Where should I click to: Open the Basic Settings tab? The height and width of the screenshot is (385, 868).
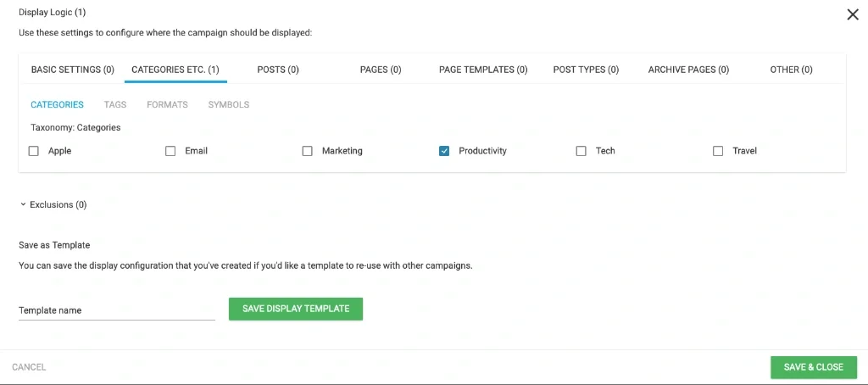(73, 70)
